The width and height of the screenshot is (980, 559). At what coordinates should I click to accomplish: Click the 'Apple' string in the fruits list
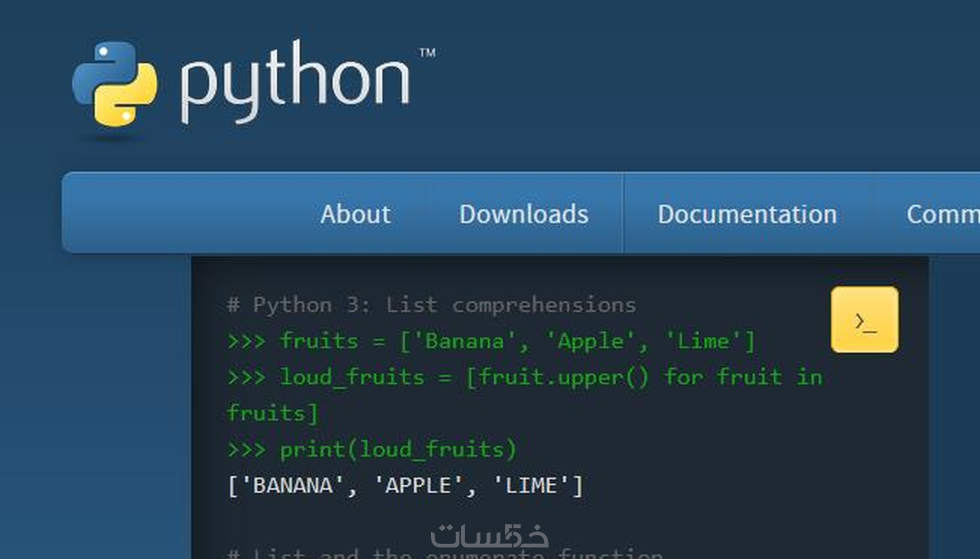click(x=590, y=341)
